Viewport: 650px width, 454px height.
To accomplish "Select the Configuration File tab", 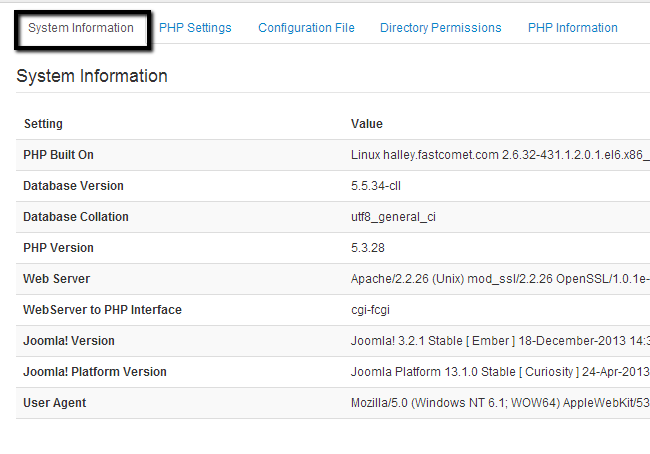I will (306, 28).
